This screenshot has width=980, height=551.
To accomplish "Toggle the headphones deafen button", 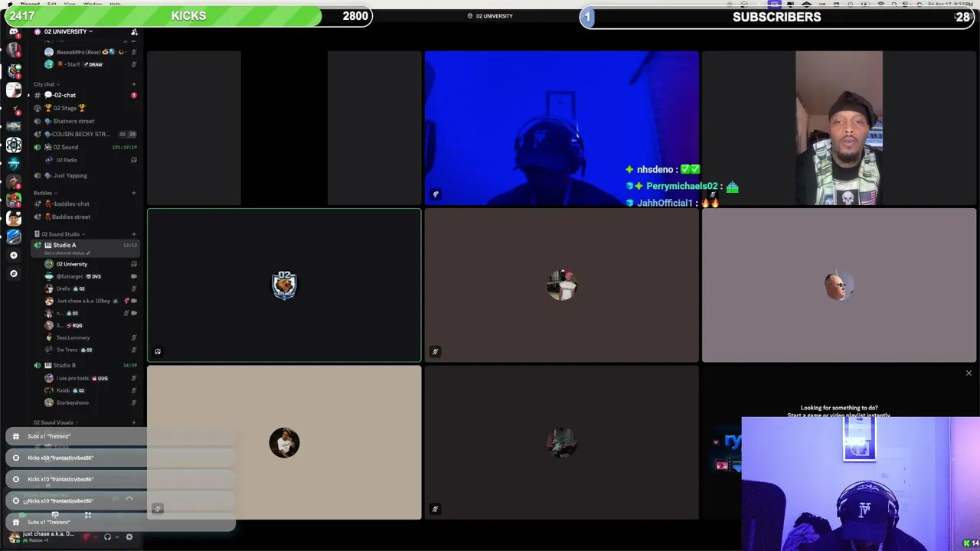I will point(107,537).
